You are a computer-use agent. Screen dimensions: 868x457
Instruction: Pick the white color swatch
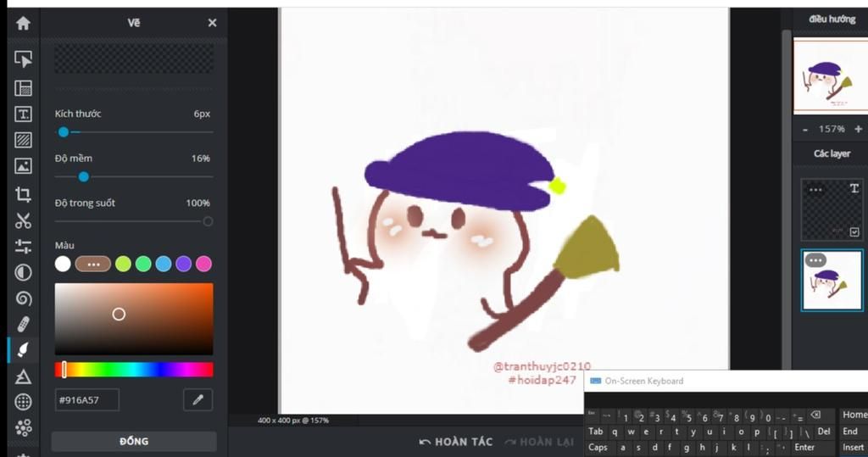pos(63,264)
